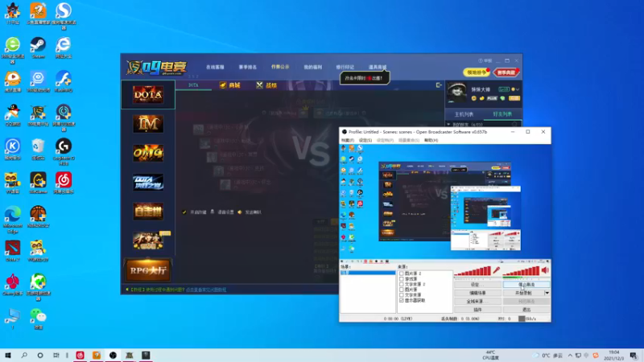Click the red 赛季典藏 button
This screenshot has height=362, width=644.
point(506,72)
